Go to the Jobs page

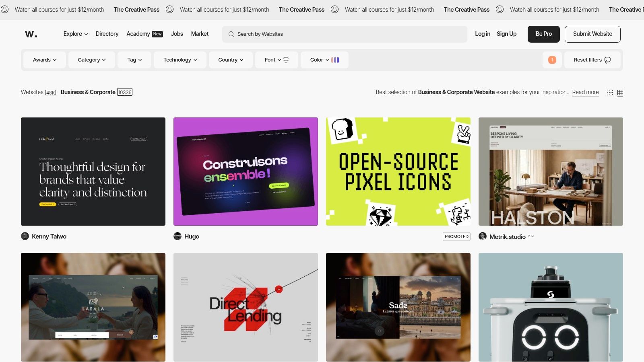pos(177,34)
